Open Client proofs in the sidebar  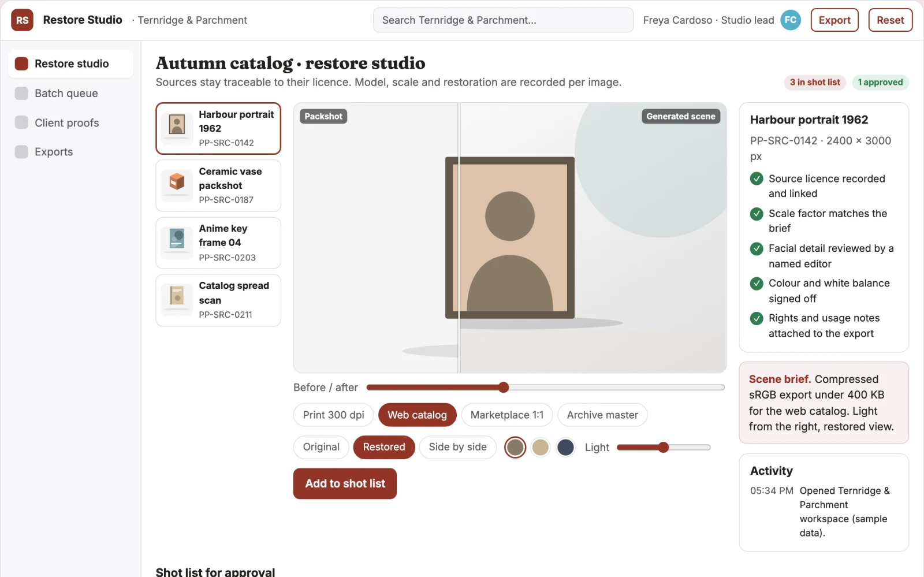(x=70, y=122)
